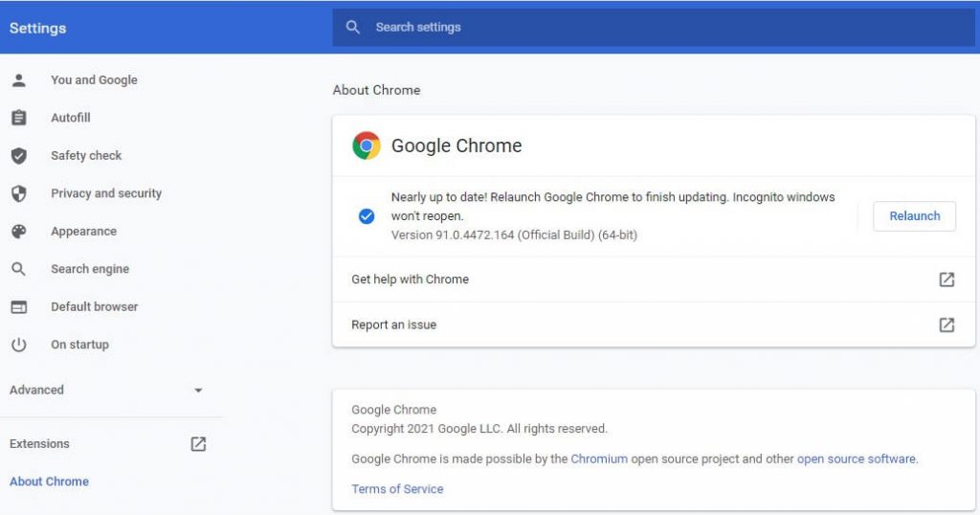Click the Search engine magnifier icon
The image size is (980, 515).
pos(19,269)
